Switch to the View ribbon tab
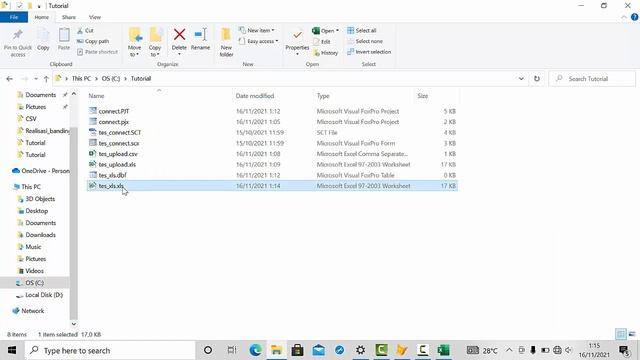Screen dimensions: 640x360 tap(95, 17)
